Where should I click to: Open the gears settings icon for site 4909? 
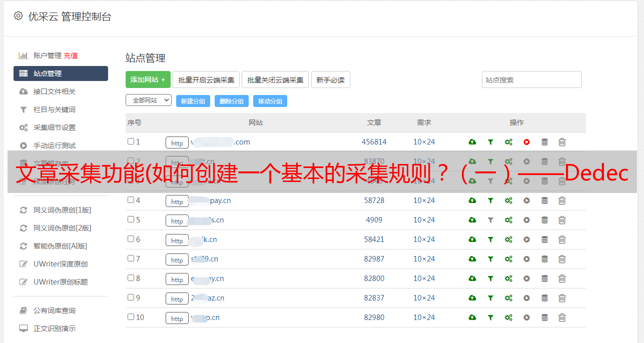coord(508,220)
